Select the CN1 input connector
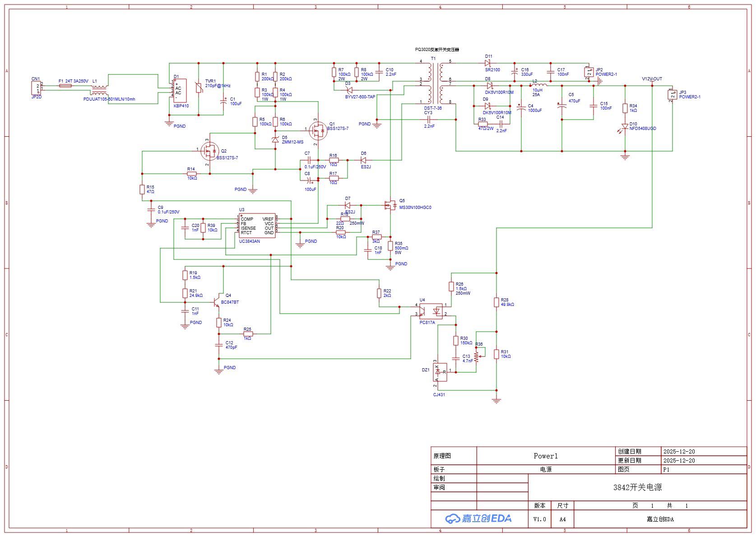The height and width of the screenshot is (537, 756). pyautogui.click(x=36, y=88)
